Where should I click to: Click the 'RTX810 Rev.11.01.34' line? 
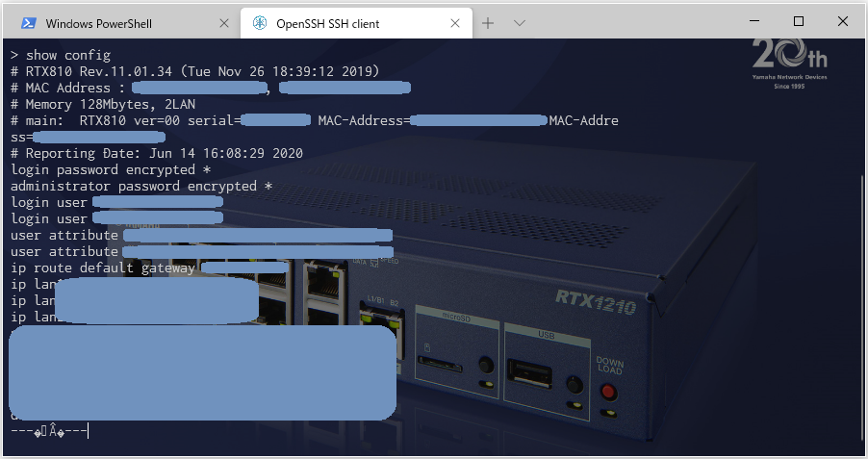tap(194, 71)
